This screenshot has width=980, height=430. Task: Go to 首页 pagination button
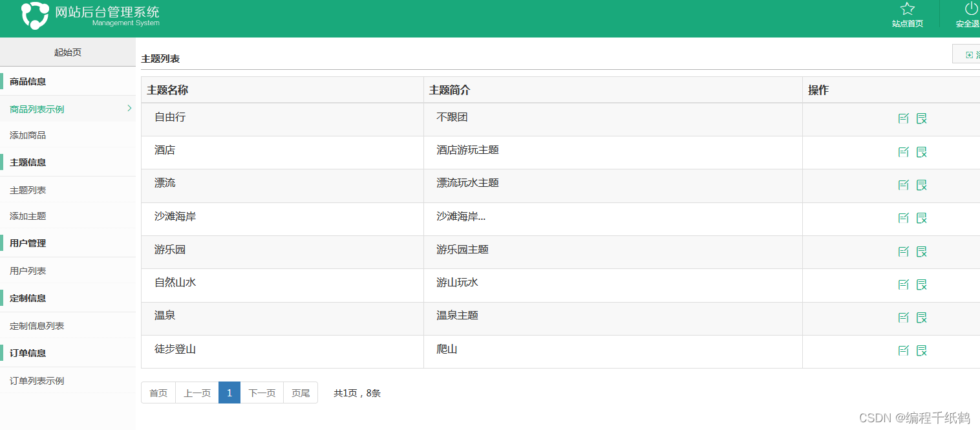tap(158, 392)
